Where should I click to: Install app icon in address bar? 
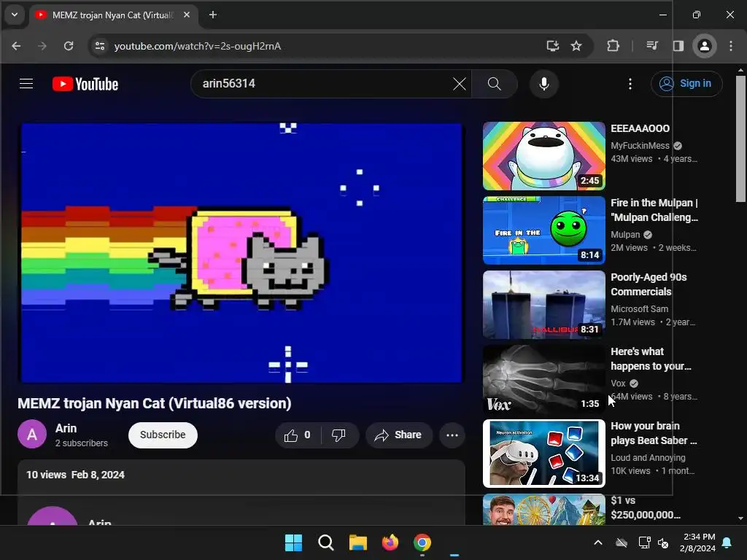(553, 46)
